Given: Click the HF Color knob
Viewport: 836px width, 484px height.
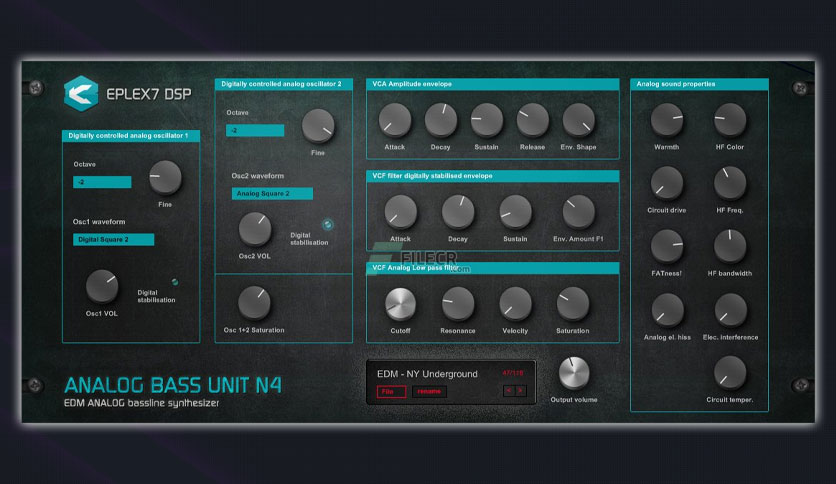Looking at the screenshot, I should click(730, 120).
